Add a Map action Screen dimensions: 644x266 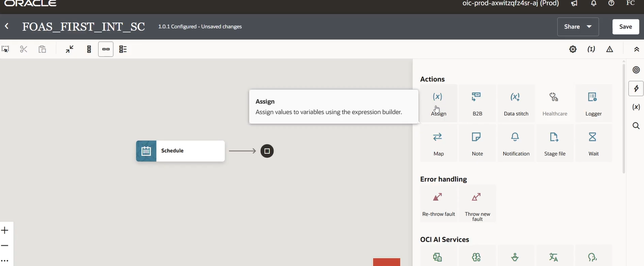(438, 143)
